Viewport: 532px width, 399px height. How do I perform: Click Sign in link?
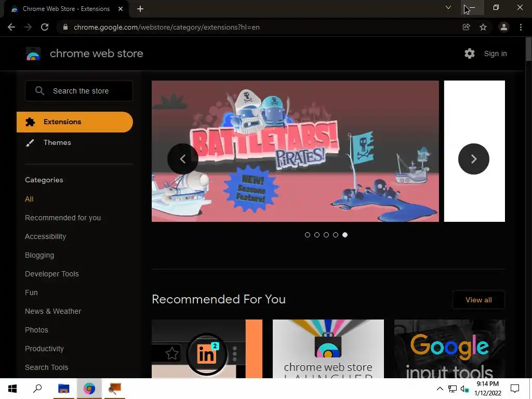(495, 54)
